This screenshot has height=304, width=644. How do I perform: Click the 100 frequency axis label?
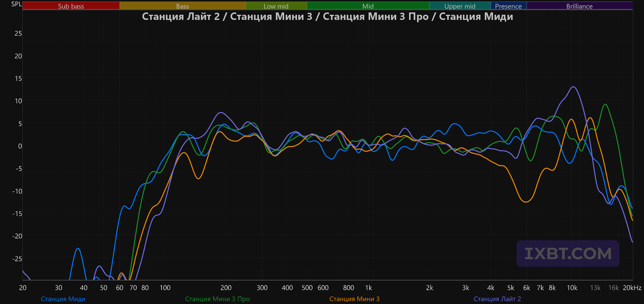pyautogui.click(x=165, y=288)
